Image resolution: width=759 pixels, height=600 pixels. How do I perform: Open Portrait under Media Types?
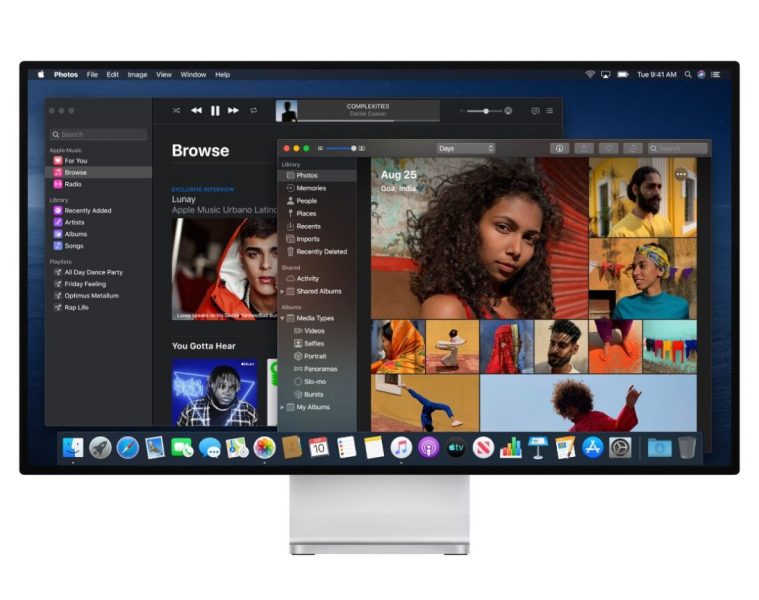(318, 357)
